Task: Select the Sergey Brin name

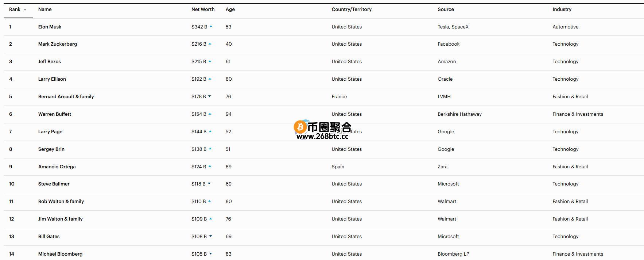Action: (x=51, y=149)
